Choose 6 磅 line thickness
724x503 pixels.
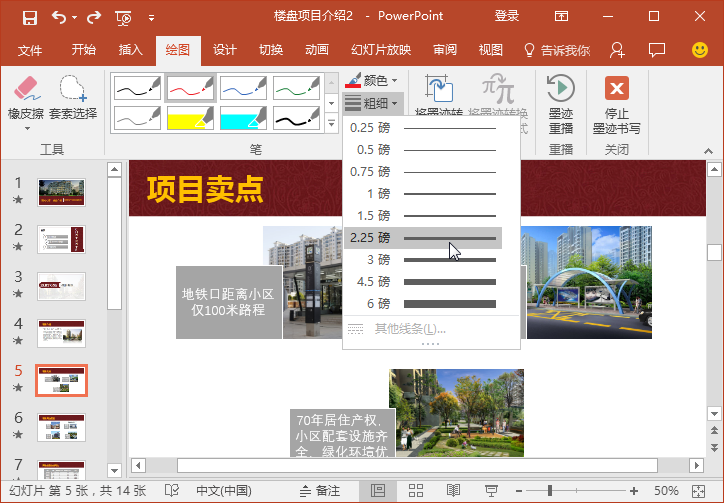423,304
